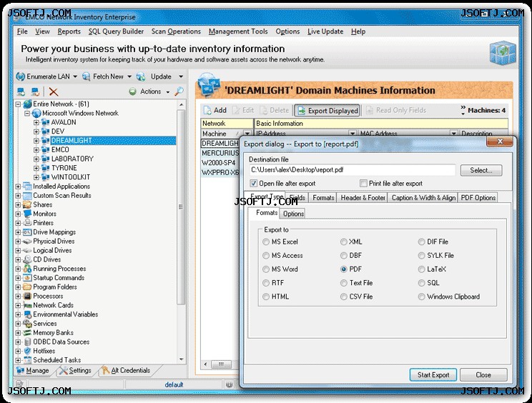The height and width of the screenshot is (403, 532).
Task: Click the search magnifier icon
Action: [x=179, y=91]
